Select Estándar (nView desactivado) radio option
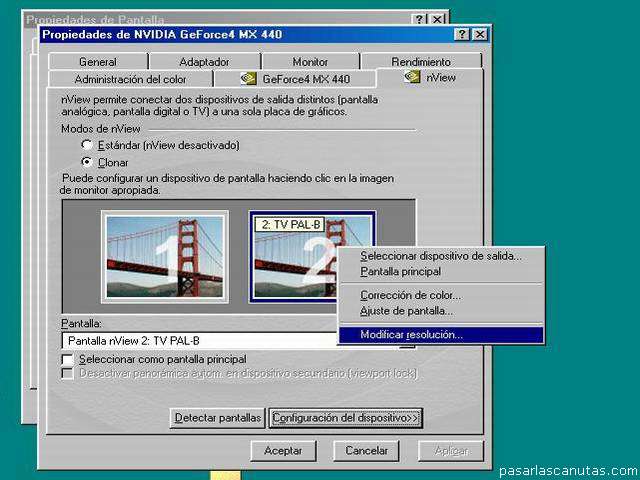The width and height of the screenshot is (640, 480). 88,145
